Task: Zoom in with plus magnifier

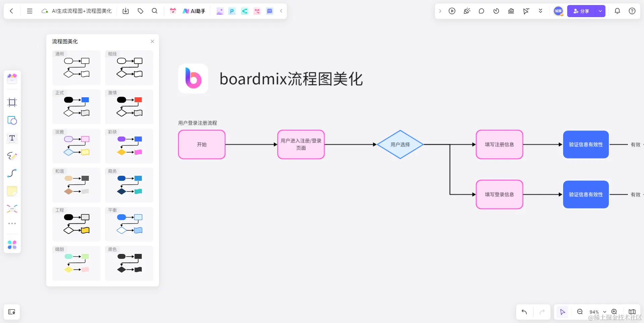Action: [614, 312]
